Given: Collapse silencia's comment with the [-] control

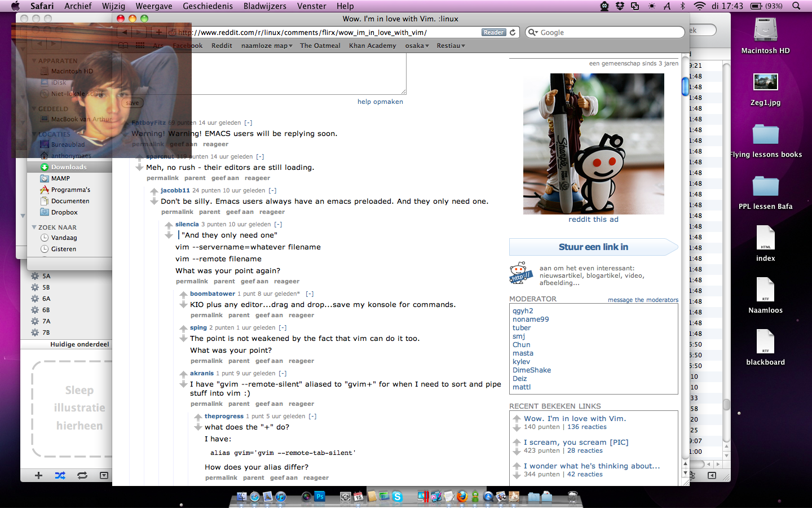Looking at the screenshot, I should click(278, 224).
